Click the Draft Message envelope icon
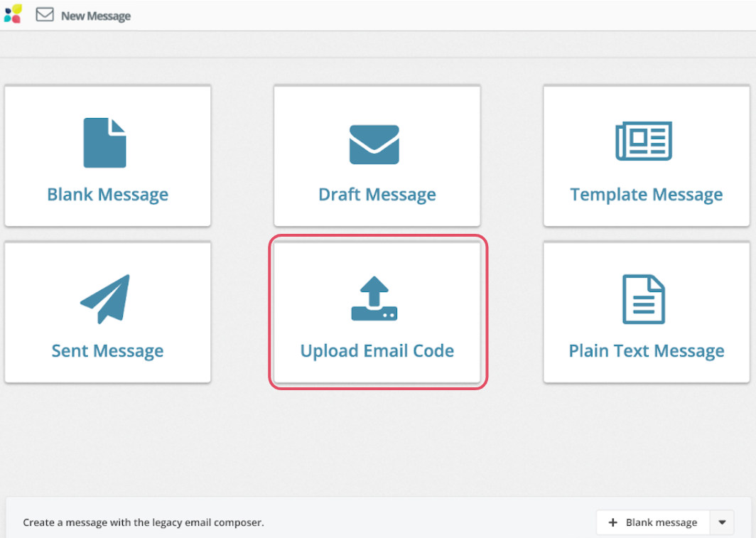This screenshot has width=756, height=538. click(374, 144)
